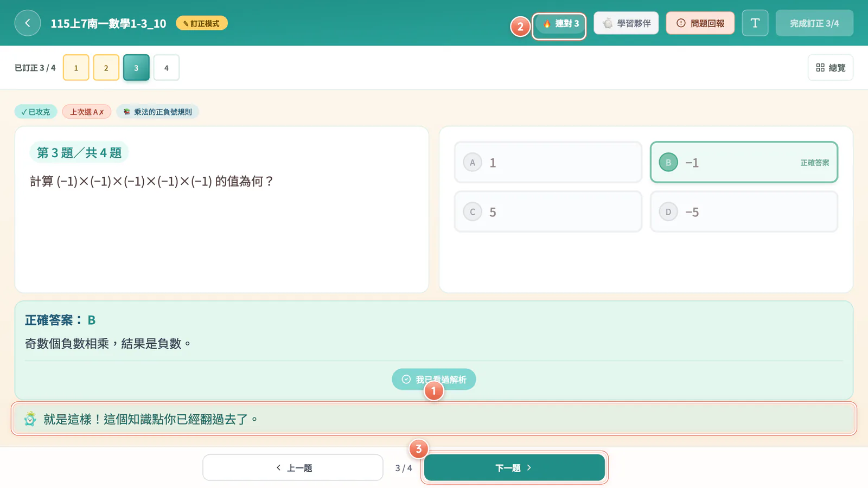Select question 3 tab

pos(136,68)
